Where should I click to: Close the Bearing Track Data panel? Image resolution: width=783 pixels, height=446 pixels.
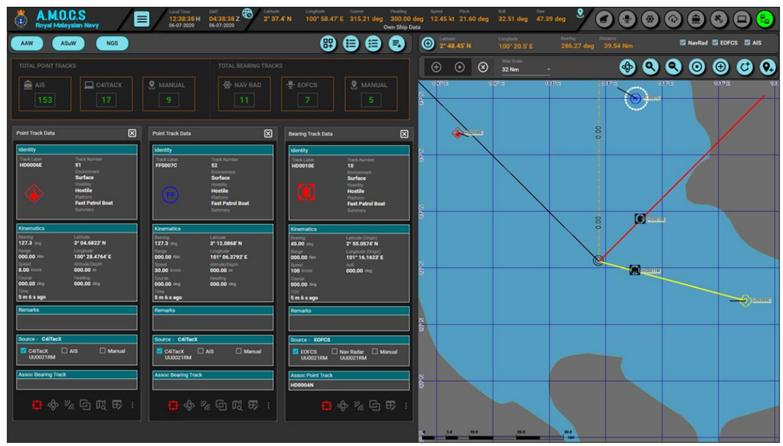pyautogui.click(x=404, y=133)
